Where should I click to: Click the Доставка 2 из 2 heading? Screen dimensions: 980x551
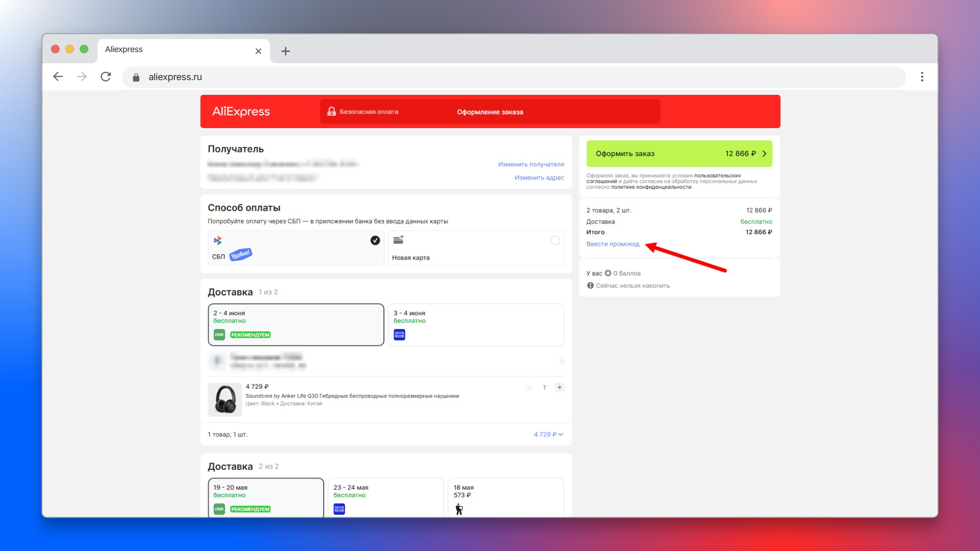(x=243, y=466)
